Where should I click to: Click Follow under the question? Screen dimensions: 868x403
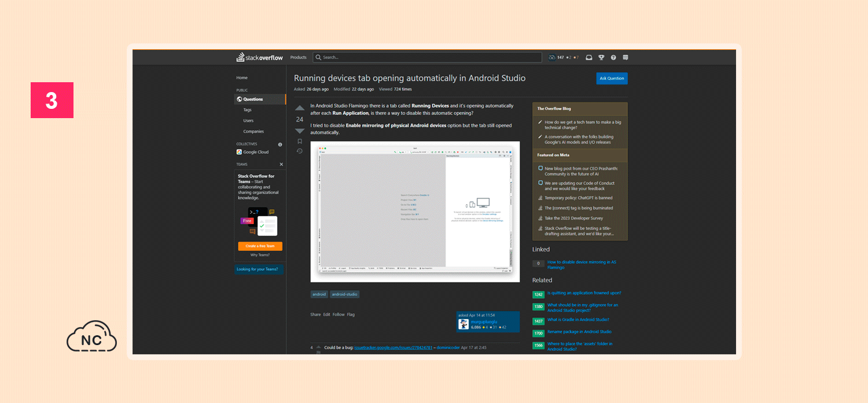tap(339, 314)
